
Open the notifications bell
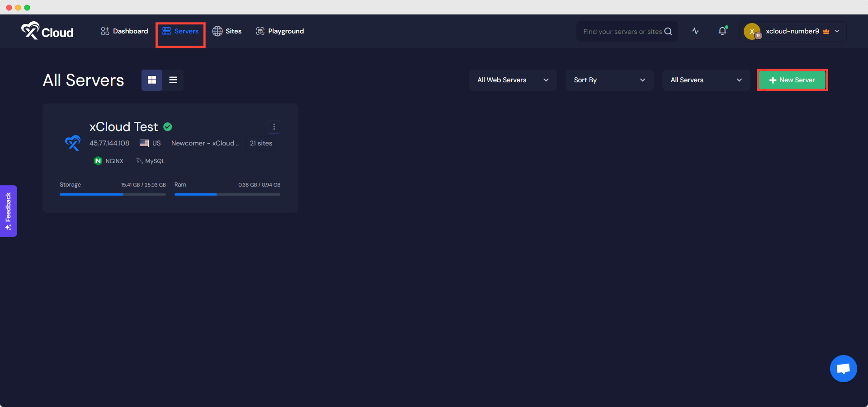[722, 31]
